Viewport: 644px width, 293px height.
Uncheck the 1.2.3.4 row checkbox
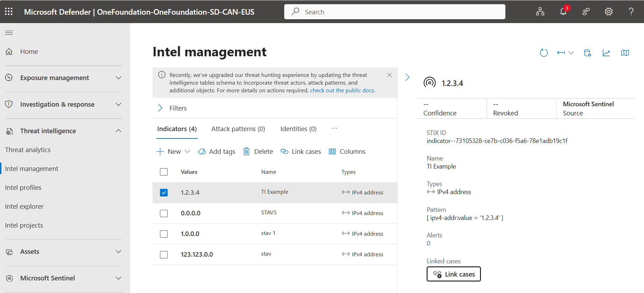click(164, 193)
